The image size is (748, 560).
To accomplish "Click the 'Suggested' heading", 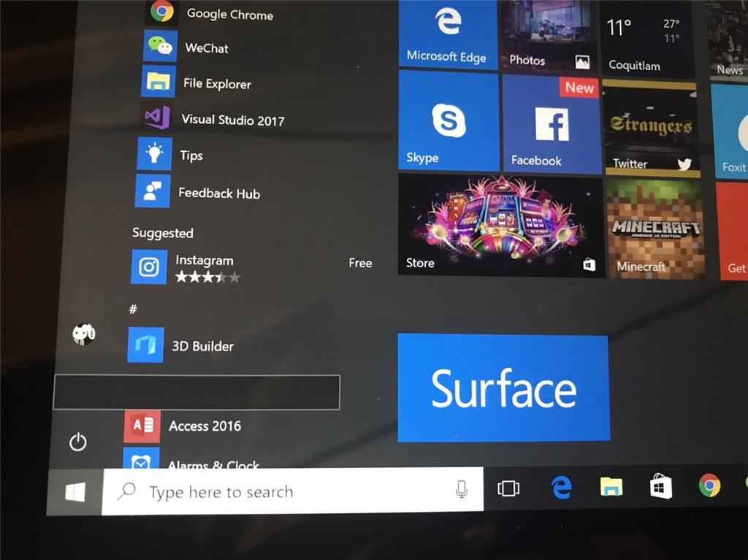I will click(163, 233).
